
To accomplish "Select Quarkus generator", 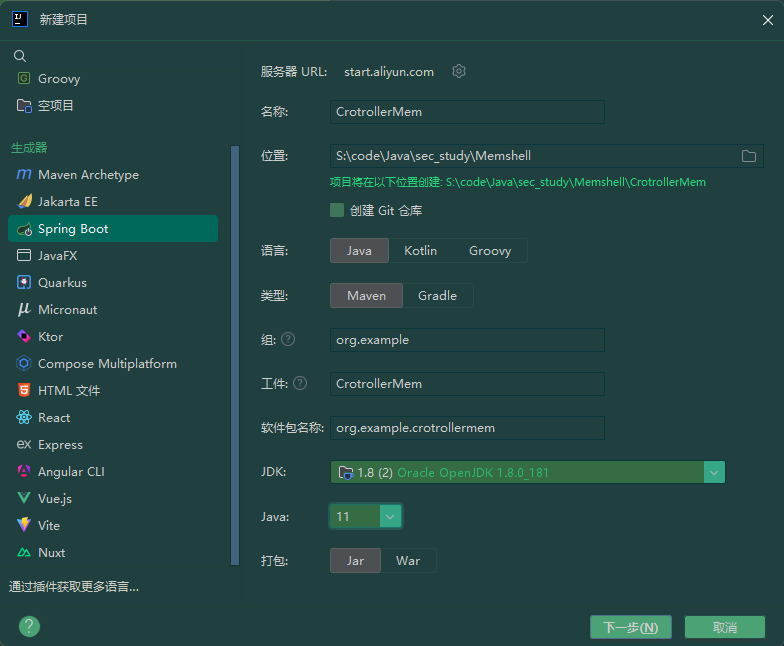I will pos(113,282).
